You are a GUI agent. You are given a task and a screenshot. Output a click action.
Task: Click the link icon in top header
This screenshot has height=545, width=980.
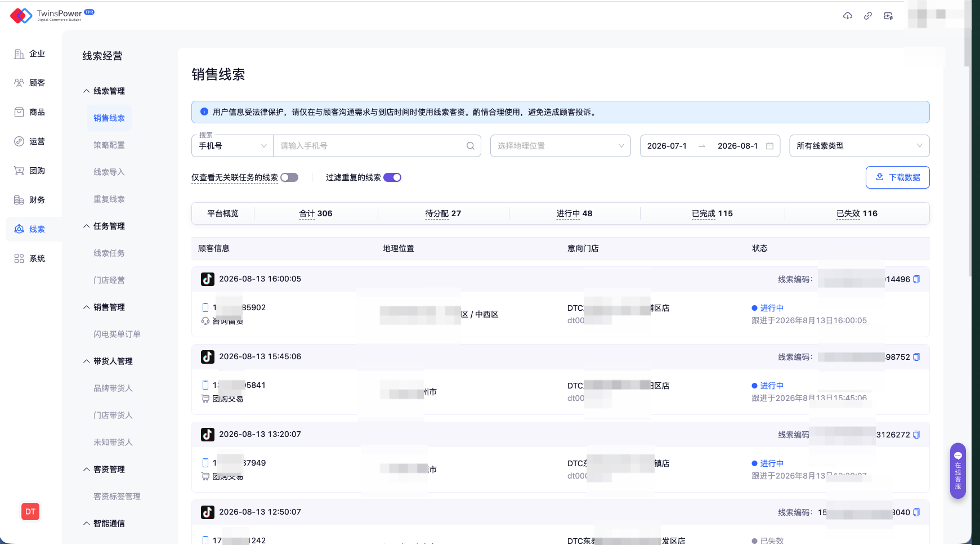click(868, 16)
